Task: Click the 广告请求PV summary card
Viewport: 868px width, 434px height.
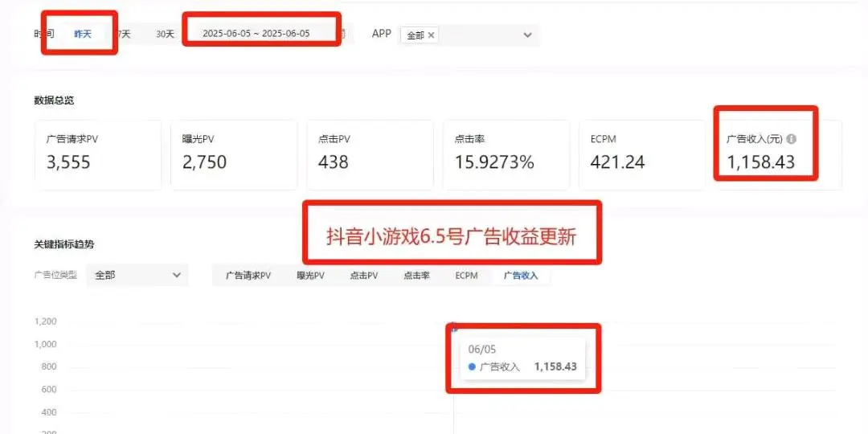Action: pos(98,155)
